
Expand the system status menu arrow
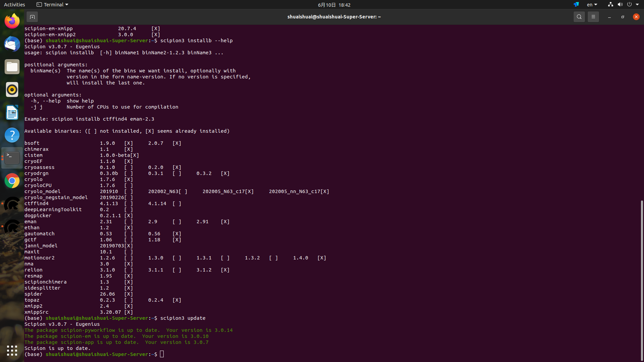point(637,4)
